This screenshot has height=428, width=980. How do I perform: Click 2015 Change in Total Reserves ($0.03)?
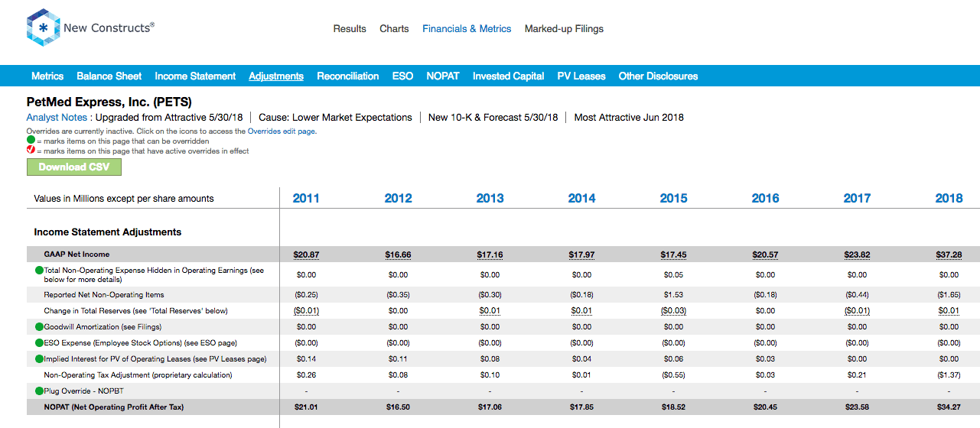coord(673,311)
